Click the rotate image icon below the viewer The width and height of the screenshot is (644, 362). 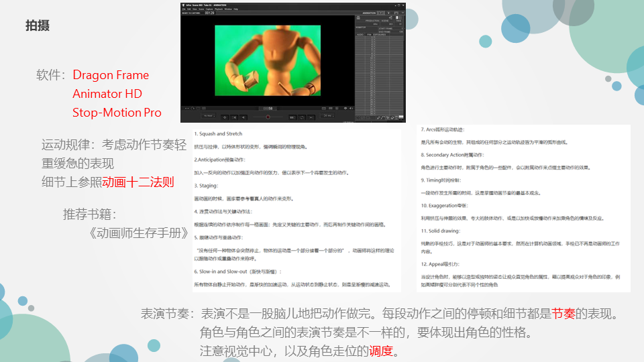(x=193, y=109)
